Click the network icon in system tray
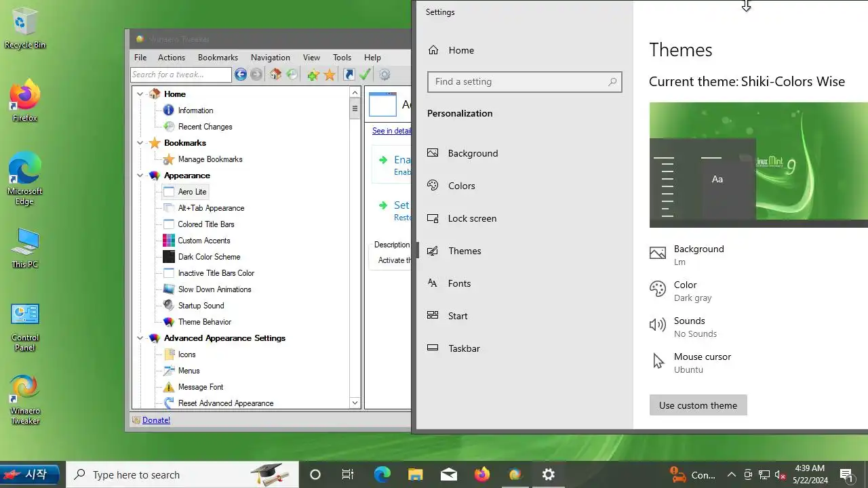Image resolution: width=868 pixels, height=488 pixels. pos(764,474)
